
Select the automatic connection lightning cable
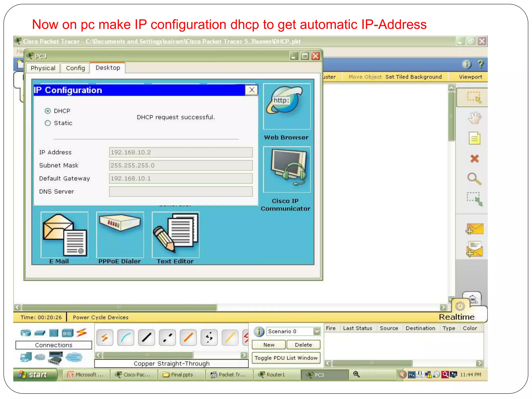pyautogui.click(x=105, y=337)
